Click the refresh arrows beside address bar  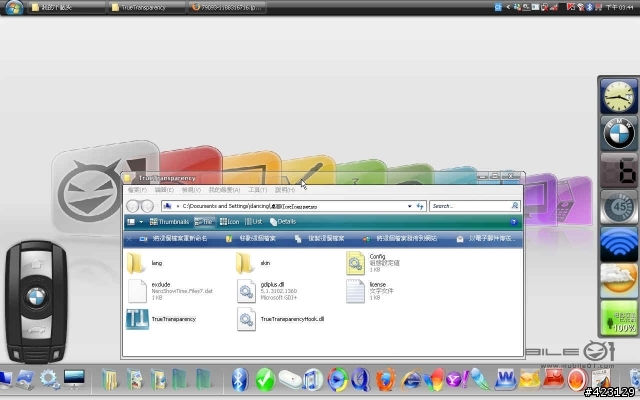pyautogui.click(x=420, y=206)
